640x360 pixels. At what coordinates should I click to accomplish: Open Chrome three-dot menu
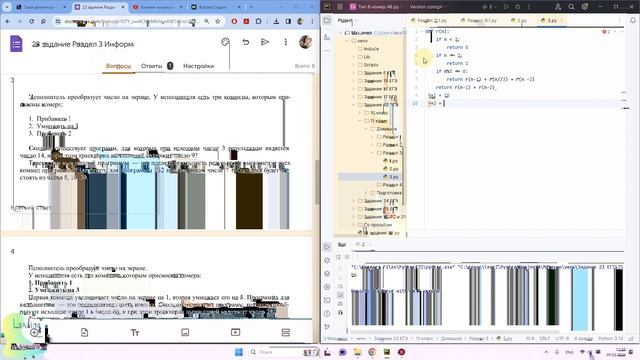tap(313, 21)
